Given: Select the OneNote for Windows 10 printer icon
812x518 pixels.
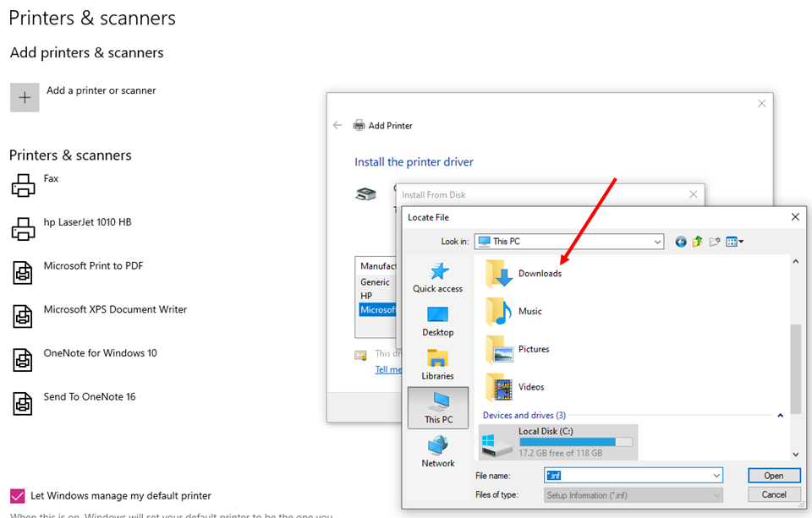Looking at the screenshot, I should [23, 360].
